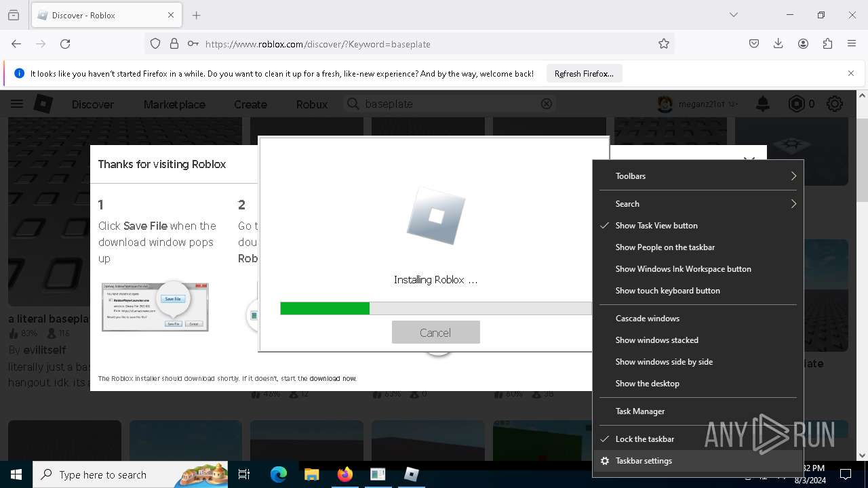Image resolution: width=868 pixels, height=488 pixels.
Task: Click the Roblox installer taskbar icon
Action: pyautogui.click(x=411, y=474)
